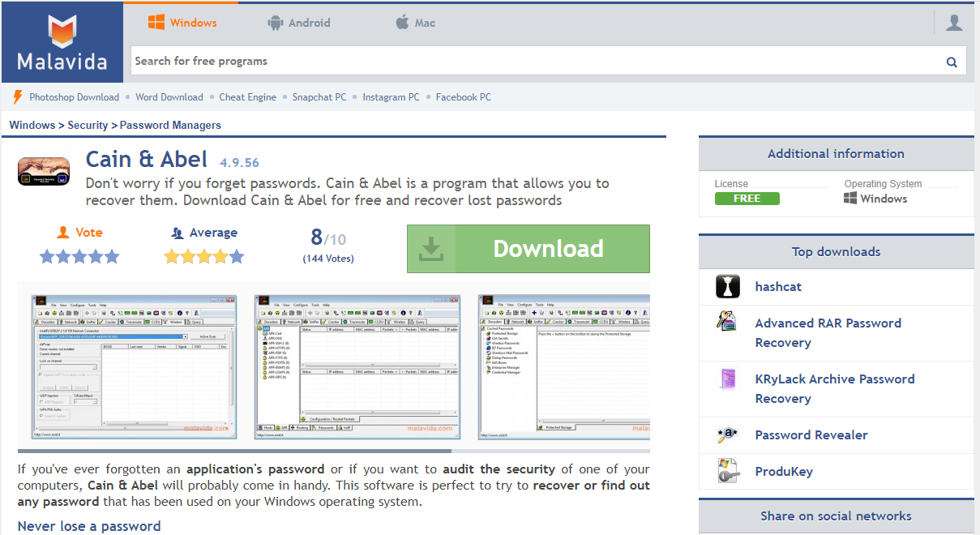Rate with the first Vote star
The width and height of the screenshot is (980, 535).
click(48, 257)
